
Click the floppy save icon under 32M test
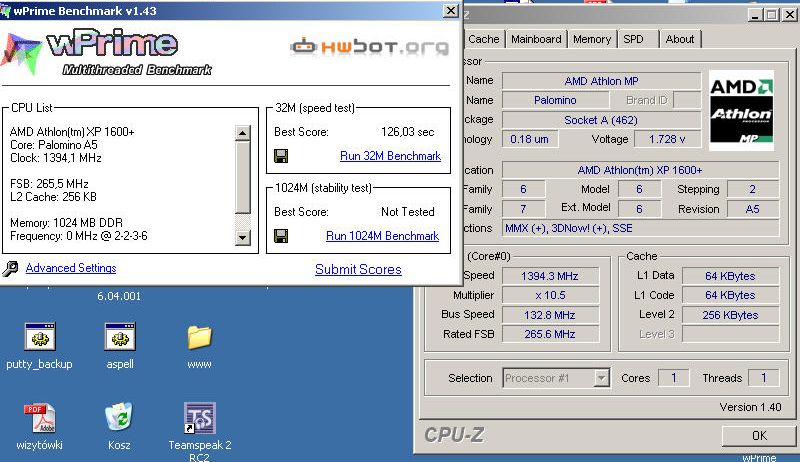(281, 156)
